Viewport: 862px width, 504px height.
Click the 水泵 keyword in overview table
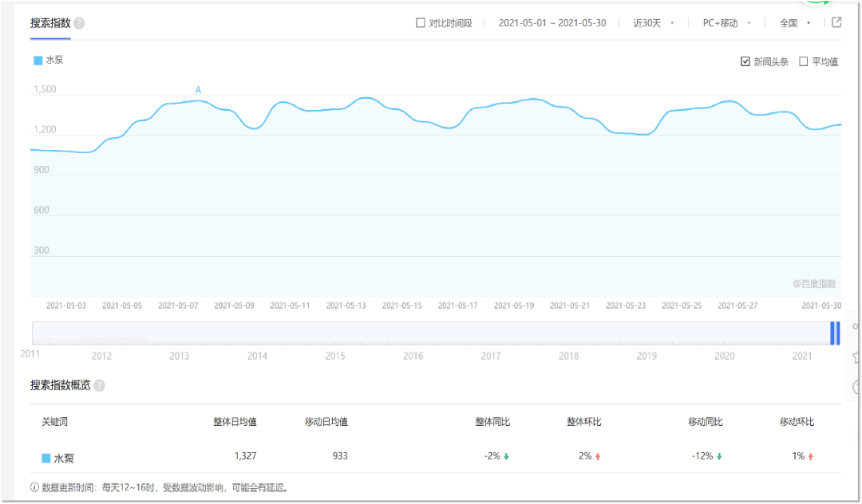(x=63, y=458)
